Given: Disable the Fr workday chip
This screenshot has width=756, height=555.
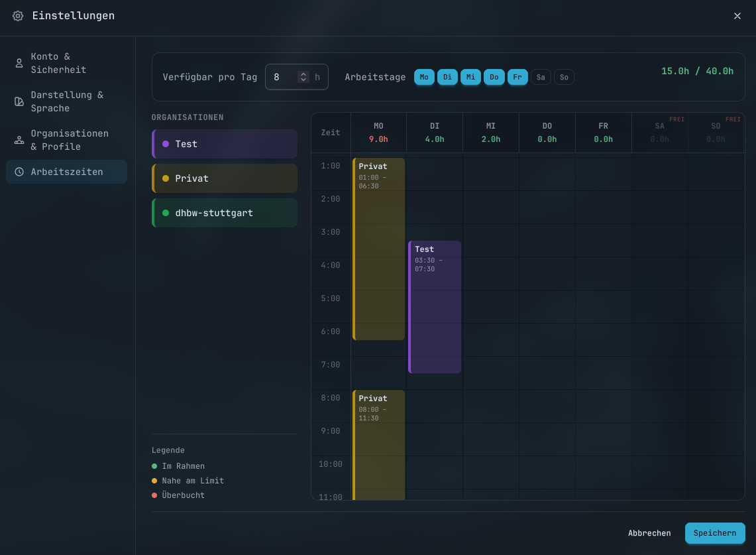Looking at the screenshot, I should (x=517, y=77).
